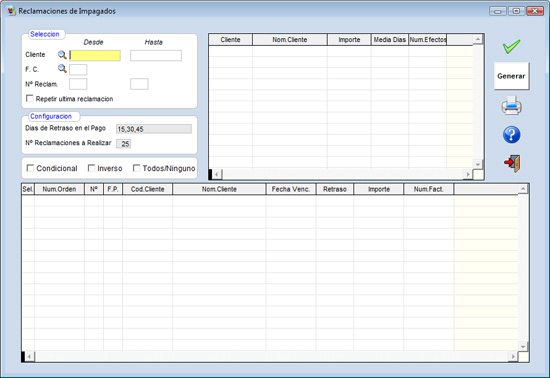Viewport: 550px width, 378px height.
Task: Click the upper grid scroll right arrow
Action: point(468,174)
